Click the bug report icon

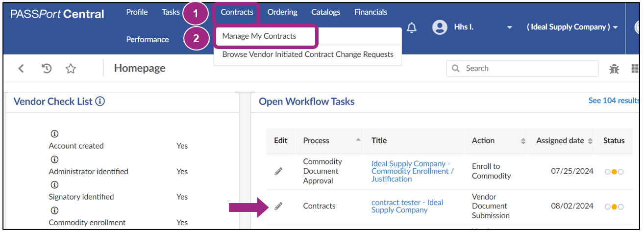click(x=614, y=69)
